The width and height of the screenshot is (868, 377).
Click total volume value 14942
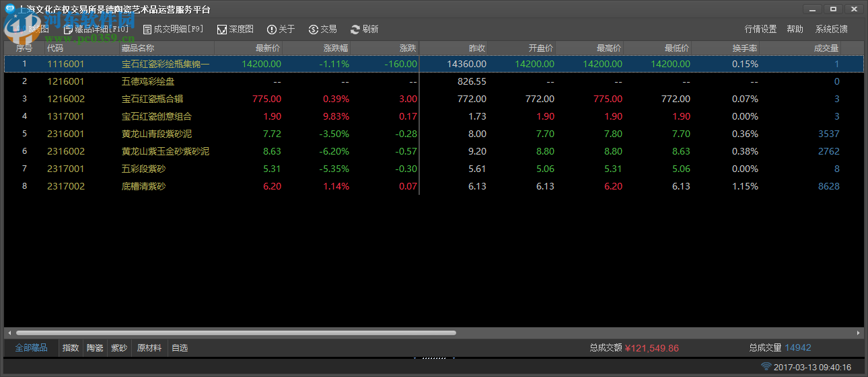(x=798, y=348)
